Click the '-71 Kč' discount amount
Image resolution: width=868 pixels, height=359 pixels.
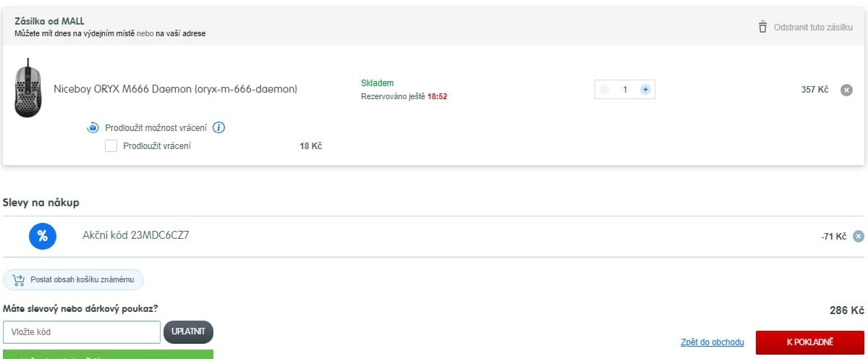[834, 237]
